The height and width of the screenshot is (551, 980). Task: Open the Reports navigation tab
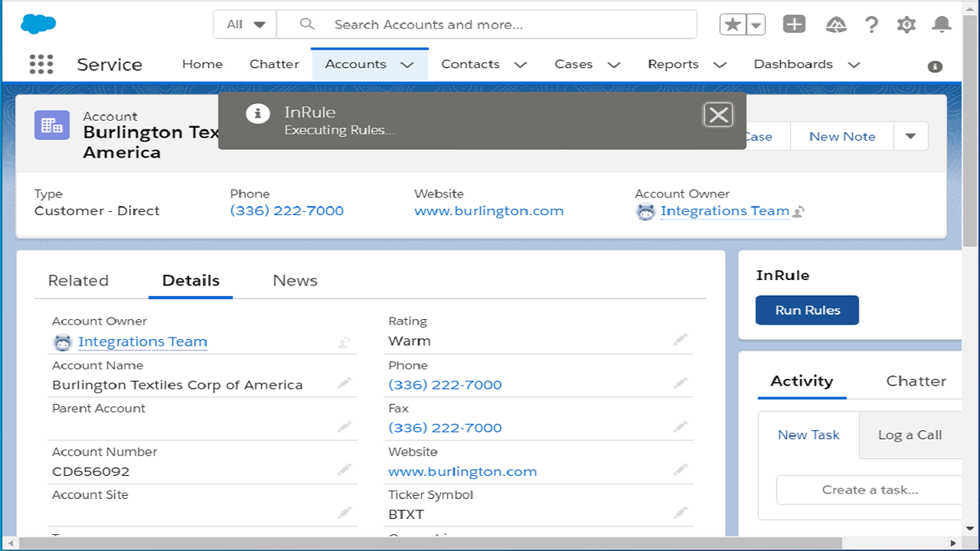[x=673, y=64]
